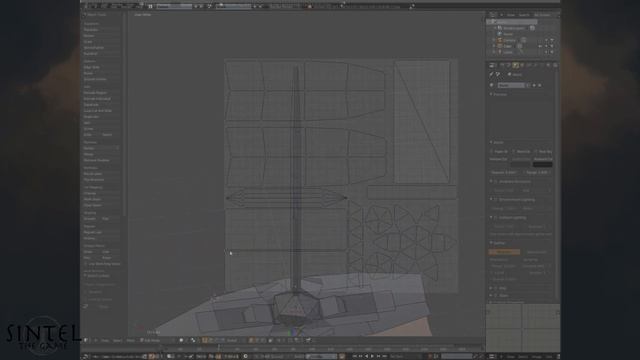Open the All Scenes dropdown in Outliner
This screenshot has height=360, width=640.
[x=543, y=15]
